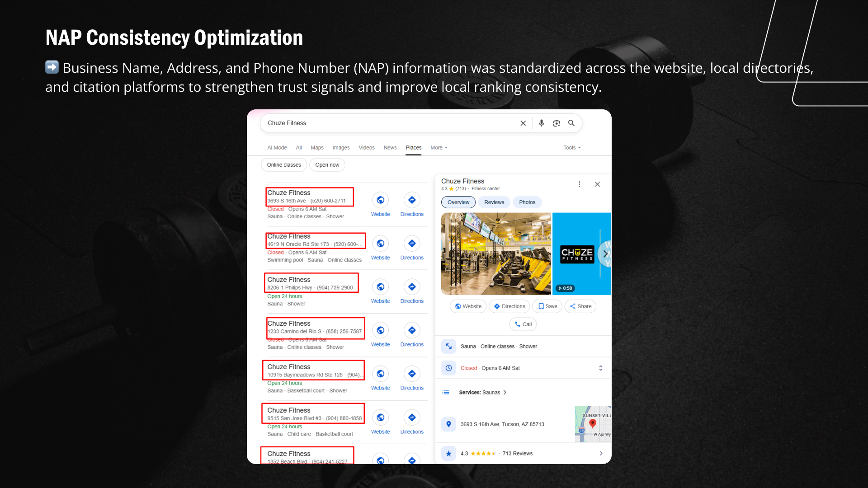
Task: Get Directions icon for 4619 N Oracle Rd listing
Action: 412,243
